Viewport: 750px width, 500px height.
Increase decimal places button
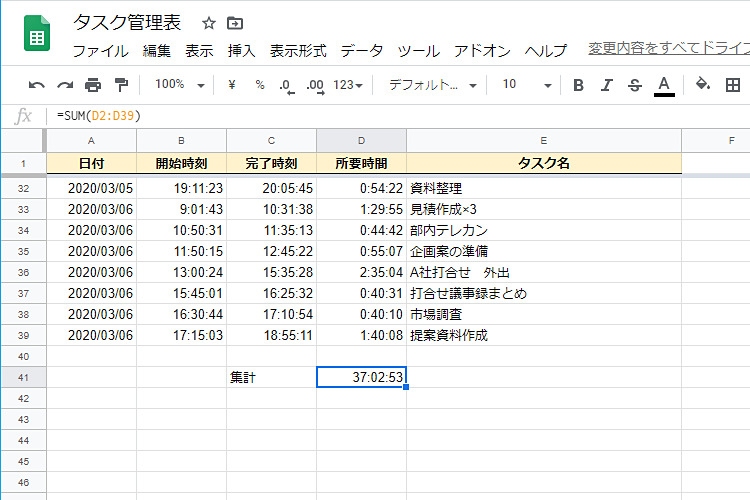tap(316, 86)
